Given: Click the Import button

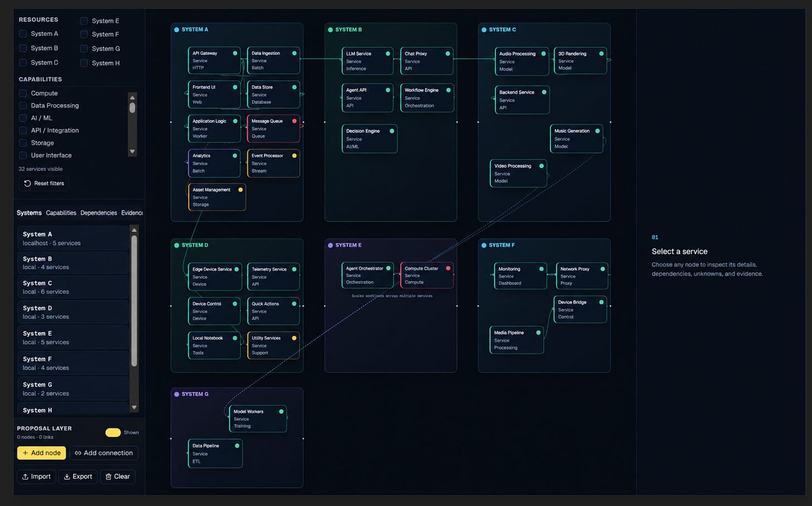Looking at the screenshot, I should coord(37,476).
